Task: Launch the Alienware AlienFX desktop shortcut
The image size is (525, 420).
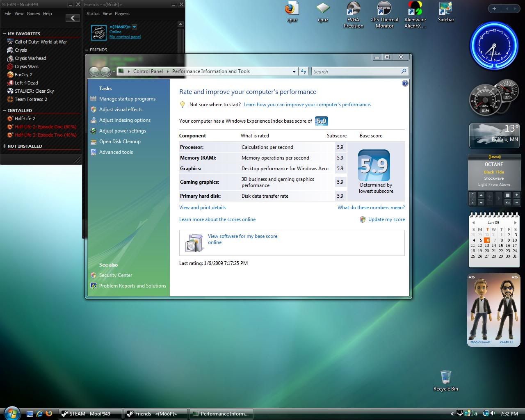Action: click(415, 15)
